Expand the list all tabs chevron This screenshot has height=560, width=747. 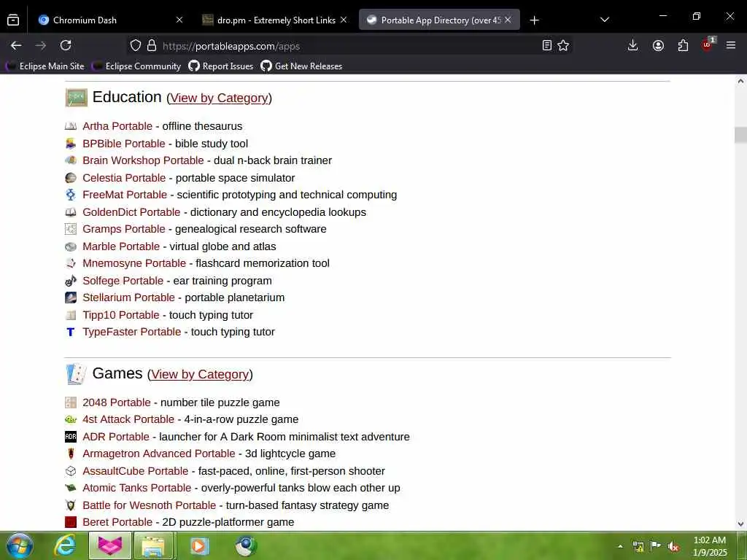coord(605,20)
